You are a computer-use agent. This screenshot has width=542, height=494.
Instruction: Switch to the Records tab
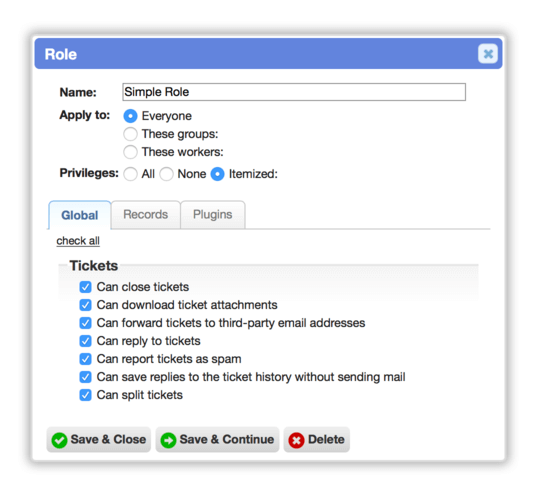click(x=146, y=215)
